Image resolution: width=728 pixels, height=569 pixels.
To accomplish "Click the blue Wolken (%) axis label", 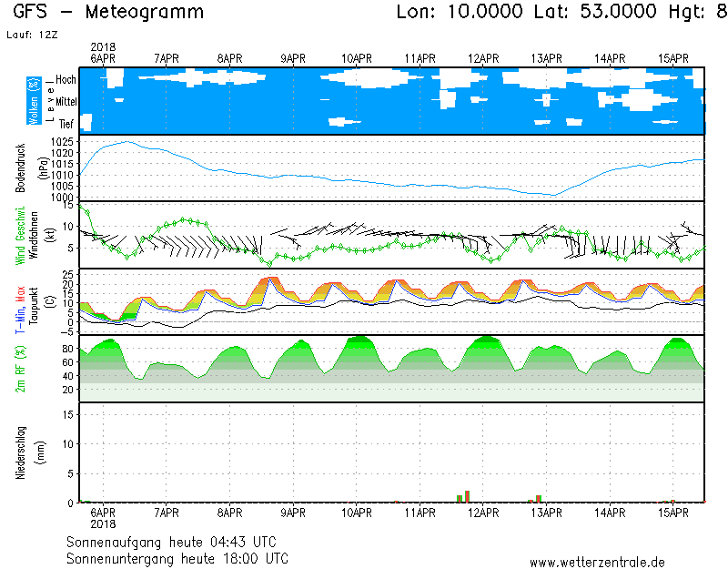I will (34, 100).
